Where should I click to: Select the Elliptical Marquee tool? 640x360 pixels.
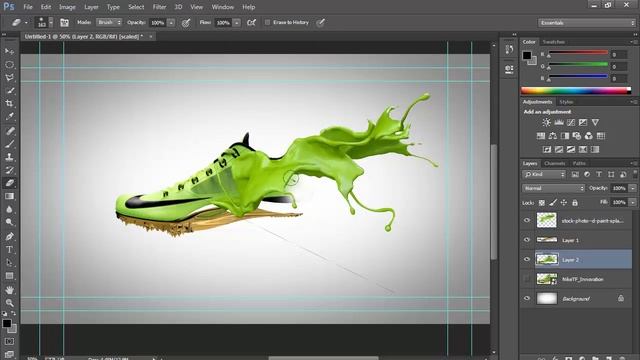tap(9, 64)
